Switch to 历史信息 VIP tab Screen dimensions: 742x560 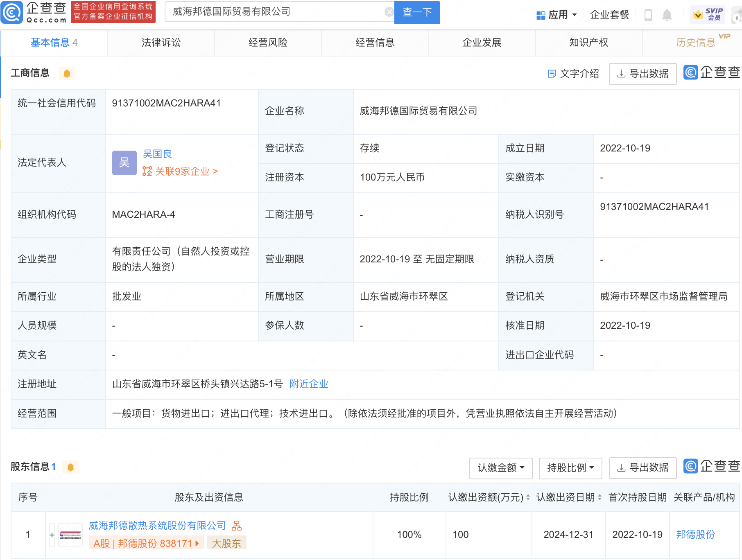(x=696, y=43)
